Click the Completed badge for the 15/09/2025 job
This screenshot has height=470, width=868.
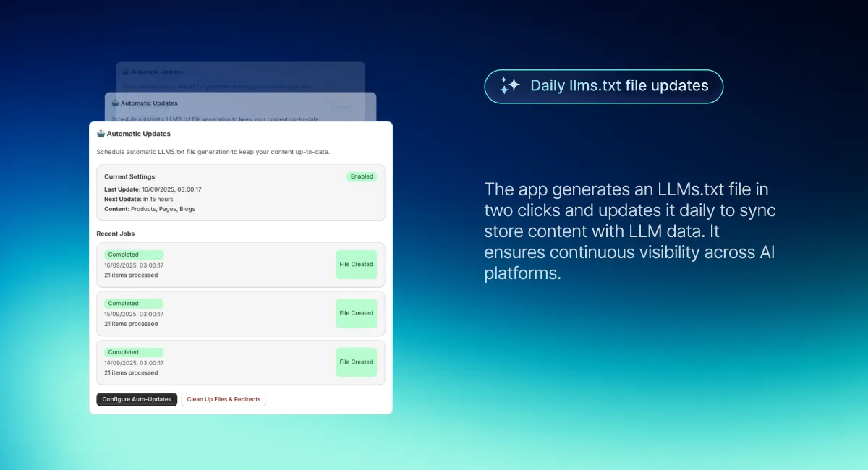click(x=134, y=304)
